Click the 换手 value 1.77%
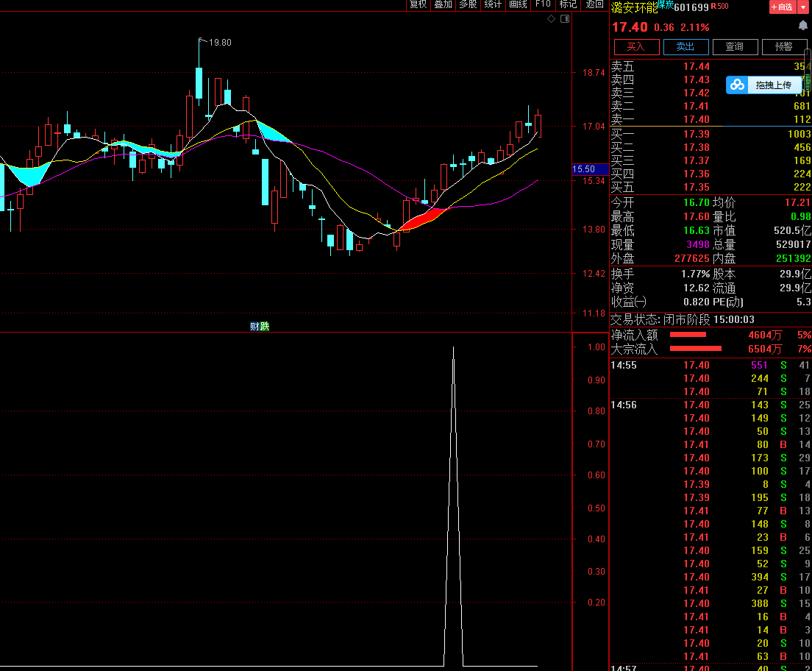The width and height of the screenshot is (812, 671). click(x=696, y=274)
